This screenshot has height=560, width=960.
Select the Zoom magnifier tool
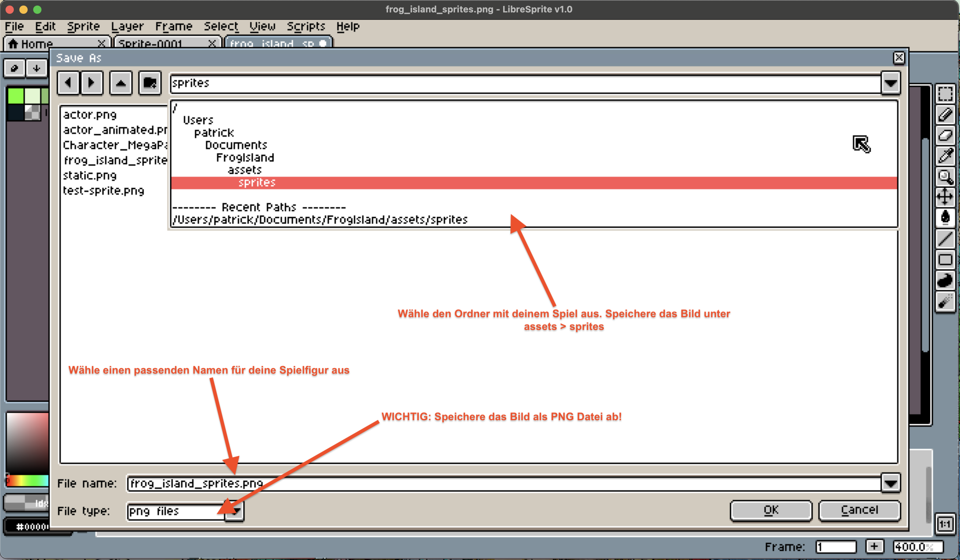pyautogui.click(x=945, y=177)
